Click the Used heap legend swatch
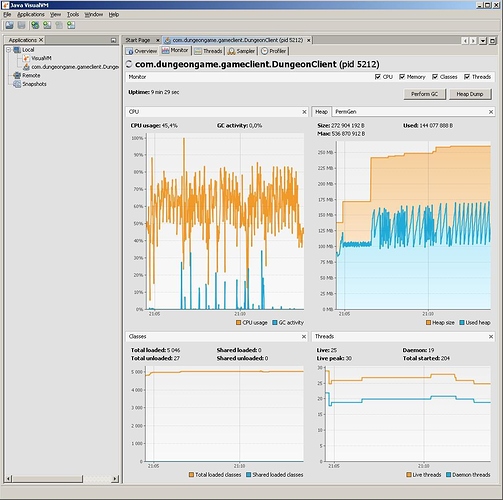Screen dimensions: 503x500 click(x=462, y=323)
